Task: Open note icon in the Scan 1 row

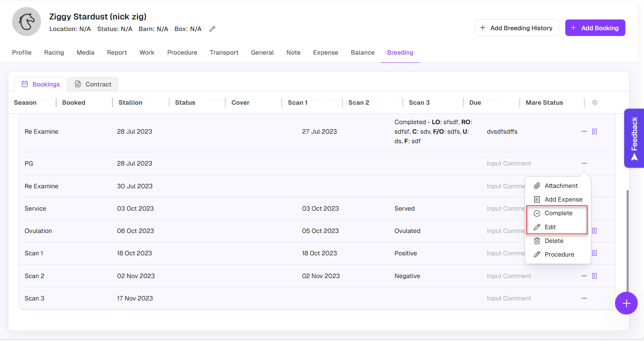Action: [x=594, y=253]
